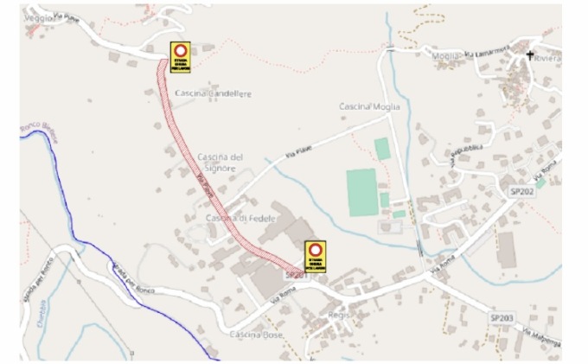Select the Cascina Bose label
The width and height of the screenshot is (588, 364).
256,335
